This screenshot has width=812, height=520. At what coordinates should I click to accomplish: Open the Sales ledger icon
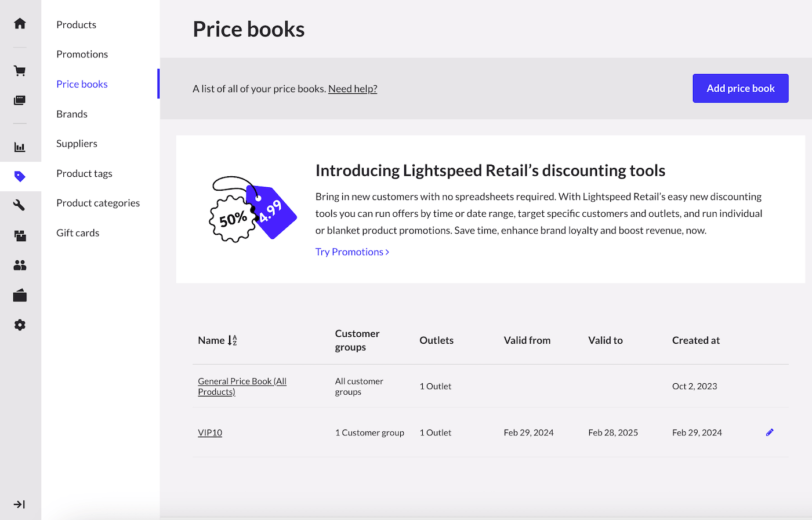tap(20, 100)
